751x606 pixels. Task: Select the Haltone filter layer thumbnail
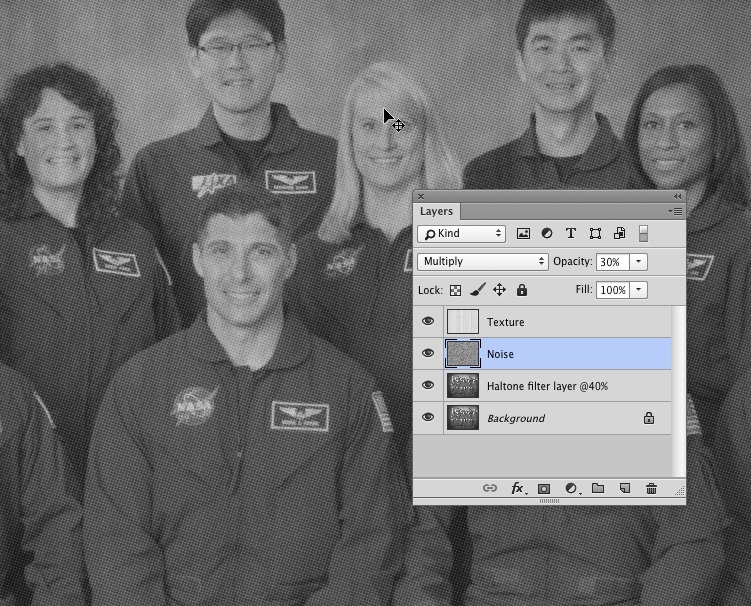tap(463, 386)
